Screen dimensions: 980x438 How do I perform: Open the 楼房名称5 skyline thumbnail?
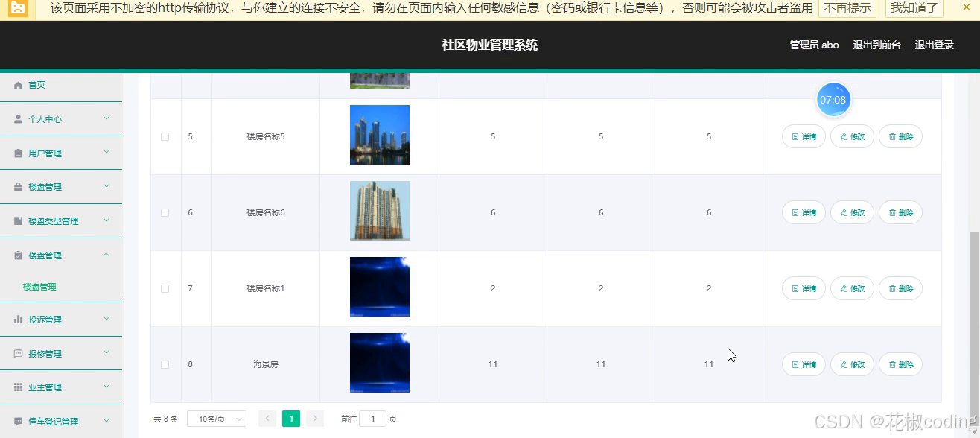[x=380, y=135]
